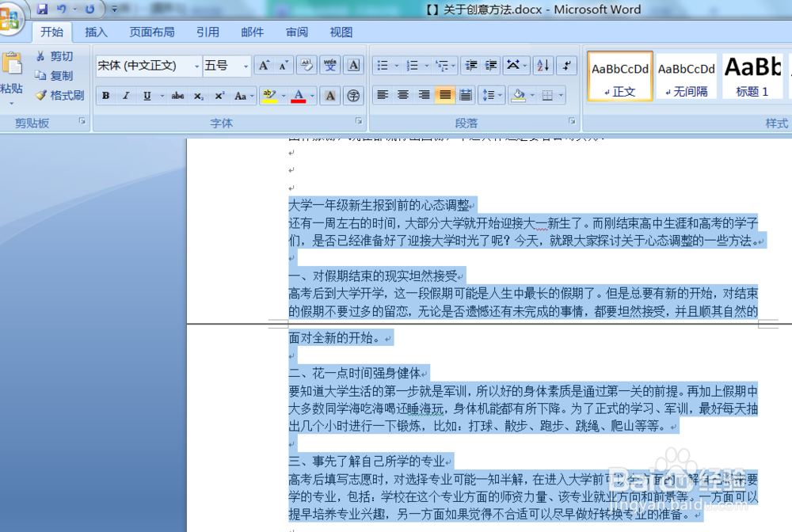This screenshot has height=532, width=792.
Task: Open the Phonetic Guide tool
Action: point(329,66)
